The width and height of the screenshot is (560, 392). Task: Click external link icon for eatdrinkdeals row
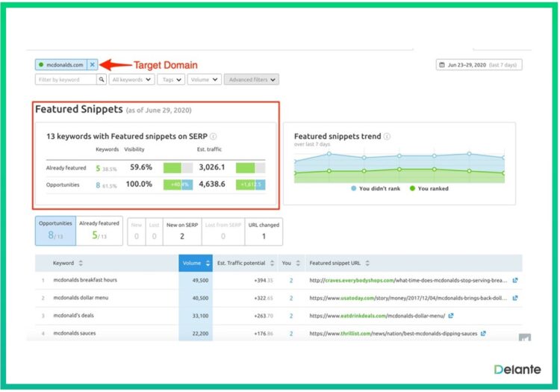(x=451, y=316)
